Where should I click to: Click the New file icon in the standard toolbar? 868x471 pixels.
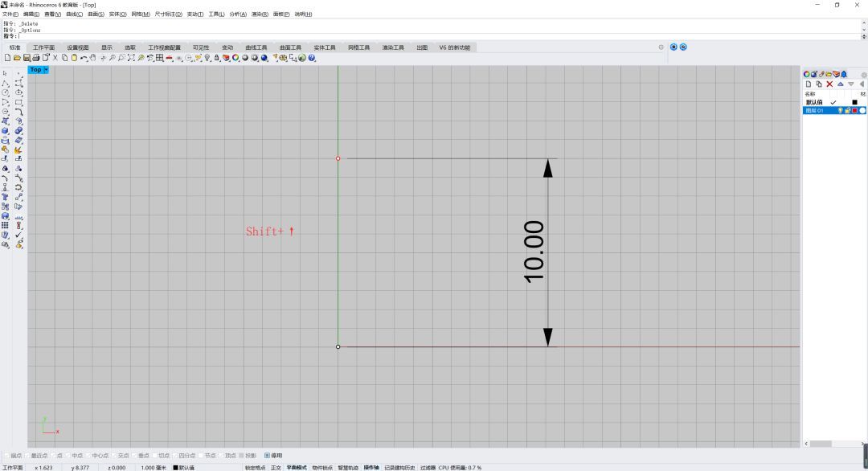coord(7,58)
